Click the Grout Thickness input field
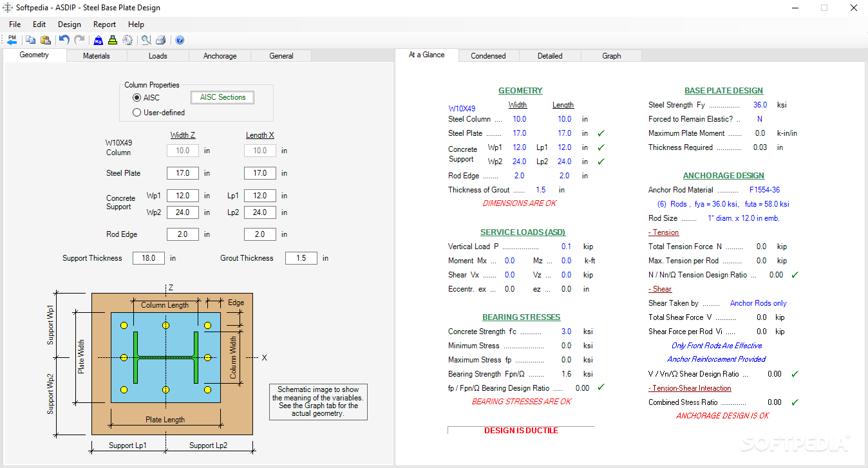Viewport: 868px width, 468px height. coord(301,258)
